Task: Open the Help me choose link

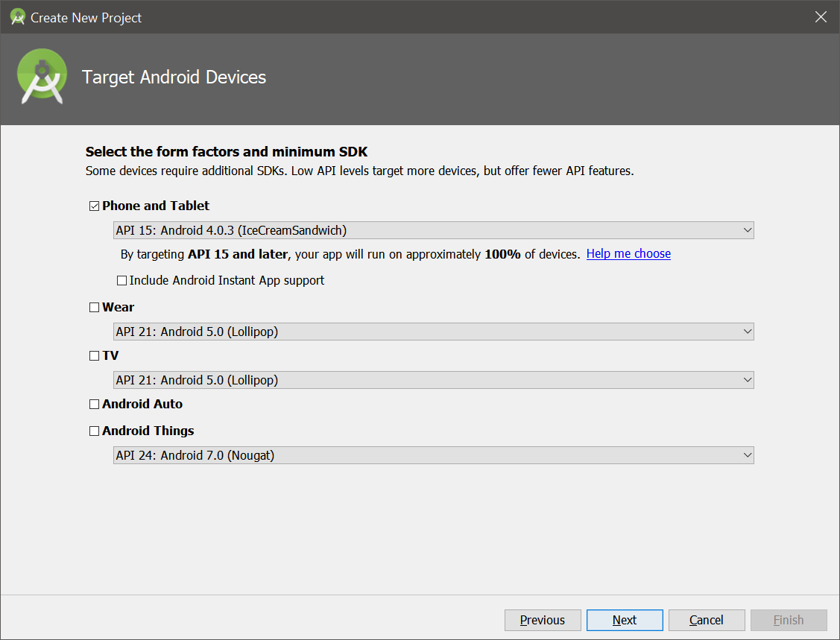Action: tap(628, 254)
